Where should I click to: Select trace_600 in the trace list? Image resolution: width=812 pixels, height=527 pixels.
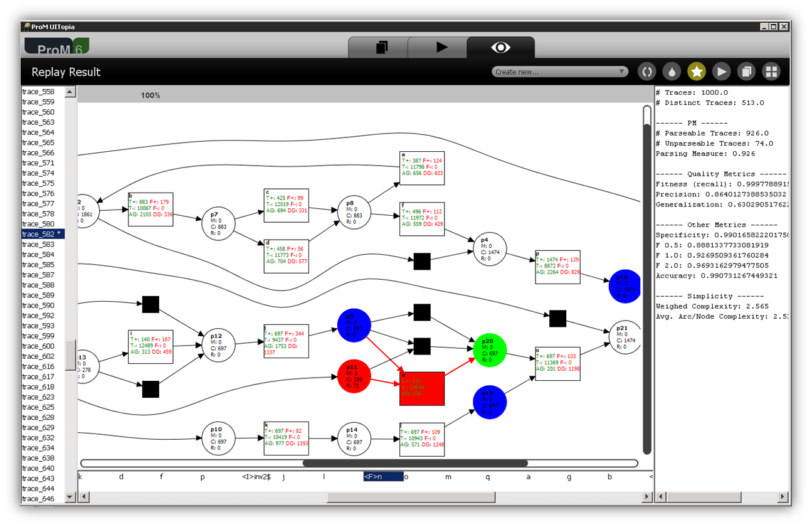(43, 346)
